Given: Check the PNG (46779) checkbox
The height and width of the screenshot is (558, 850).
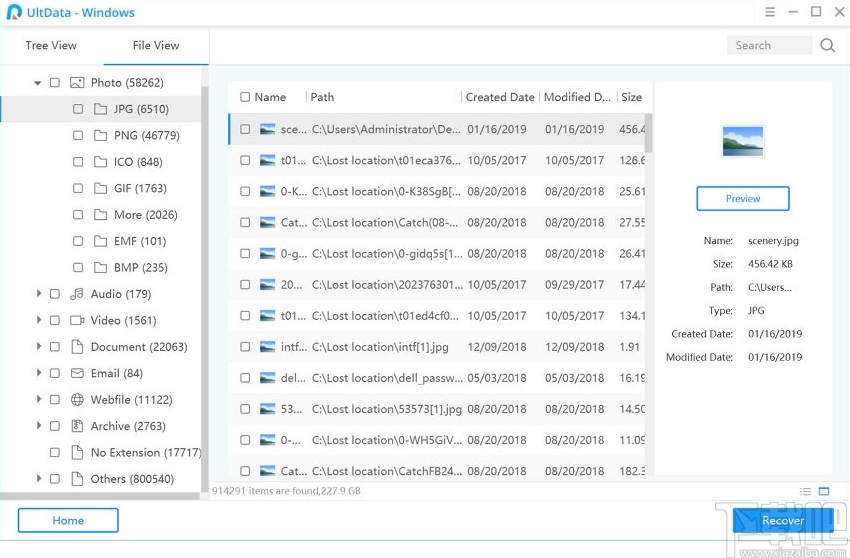Looking at the screenshot, I should [78, 136].
